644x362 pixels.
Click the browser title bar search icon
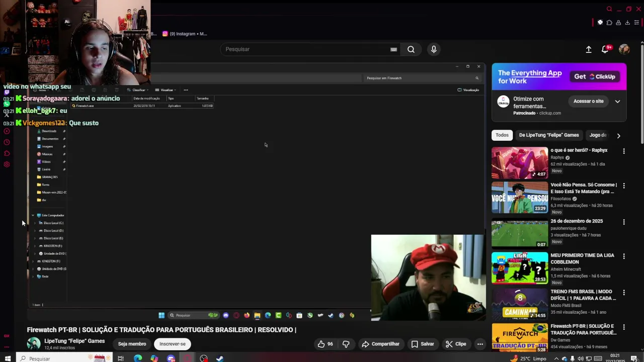point(609,9)
